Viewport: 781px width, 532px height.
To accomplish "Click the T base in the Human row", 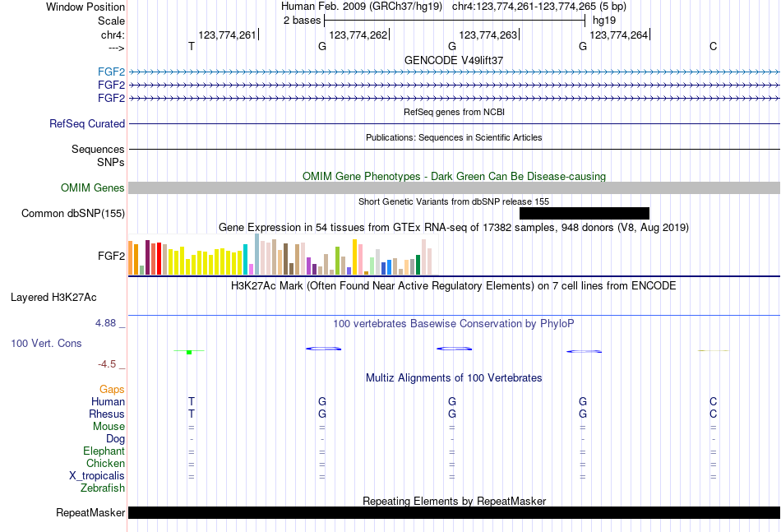I will (192, 401).
